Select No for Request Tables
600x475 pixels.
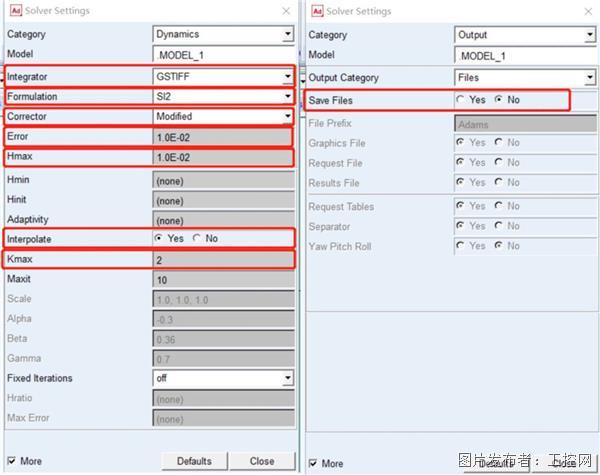tap(498, 206)
